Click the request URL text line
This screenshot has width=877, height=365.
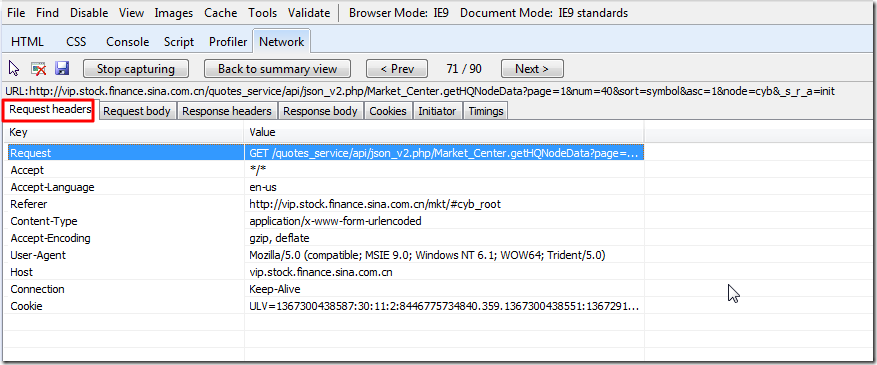(x=419, y=91)
